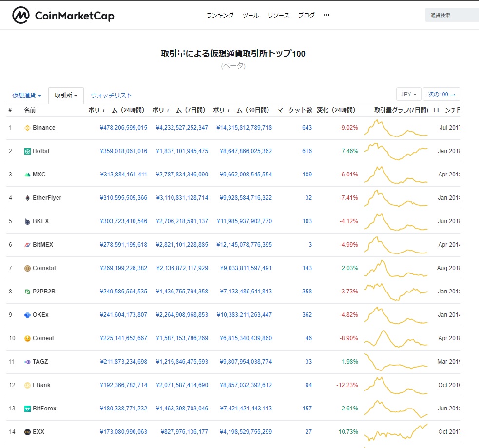Open the 仮想通貨 dropdown tab
The image size is (479, 448).
(x=27, y=96)
